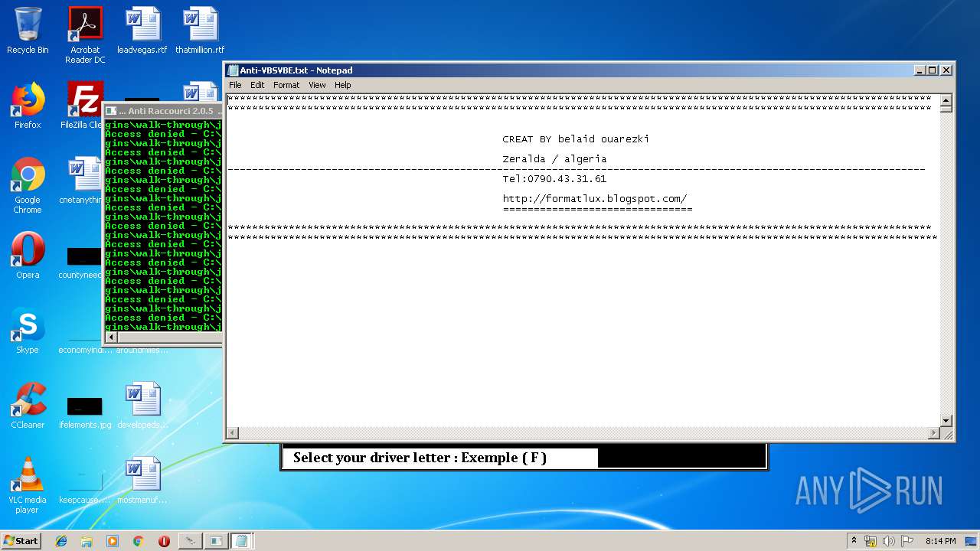Click Notepad vertical scrollbar up arrow

click(946, 100)
